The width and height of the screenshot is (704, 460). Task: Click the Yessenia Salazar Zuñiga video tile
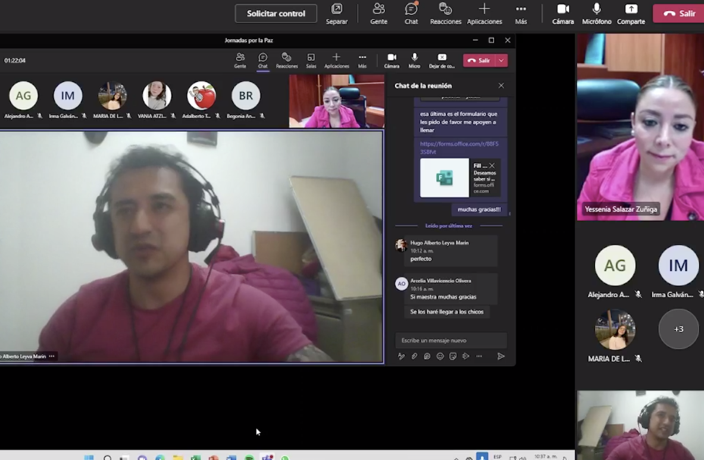640,127
